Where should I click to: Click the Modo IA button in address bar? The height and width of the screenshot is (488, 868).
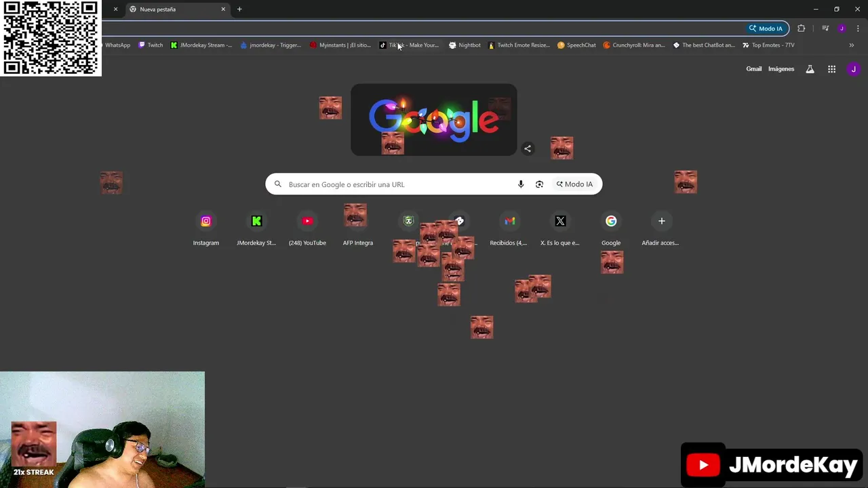click(x=766, y=28)
